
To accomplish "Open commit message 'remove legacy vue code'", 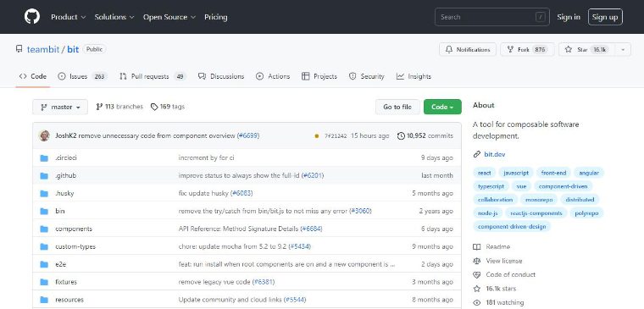I will point(214,282).
